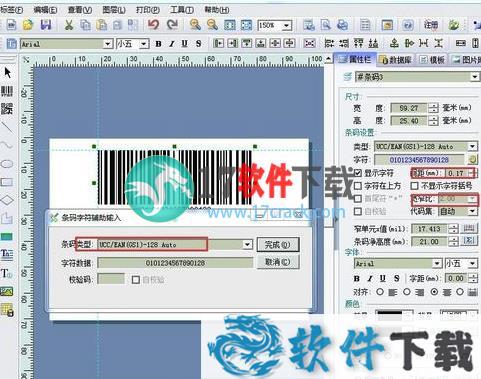Image resolution: width=481 pixels, height=379 pixels.
Task: Open the zoom percentage 150% dropdown
Action: [x=286, y=25]
